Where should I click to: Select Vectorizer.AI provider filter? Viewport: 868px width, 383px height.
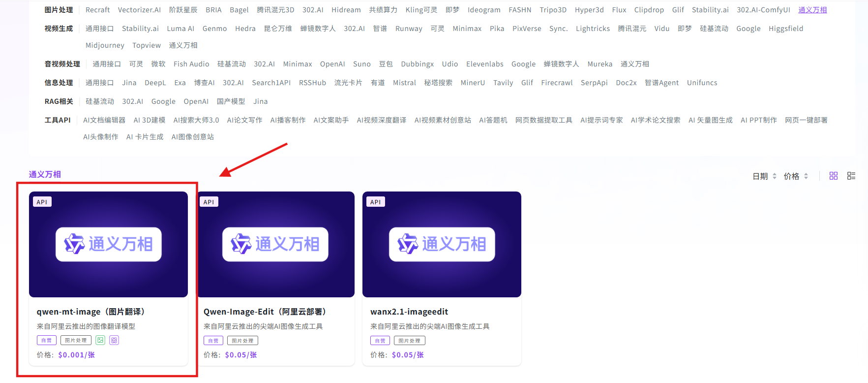[139, 10]
